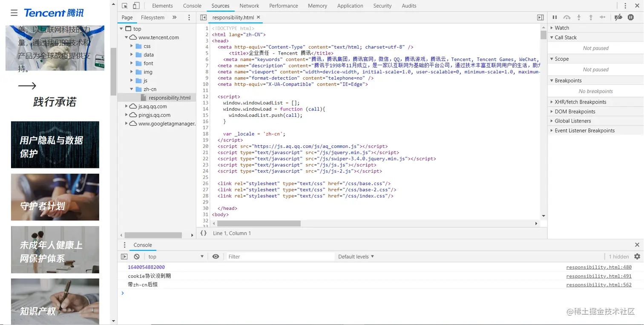Open the Tencent hamburger menu

14,13
